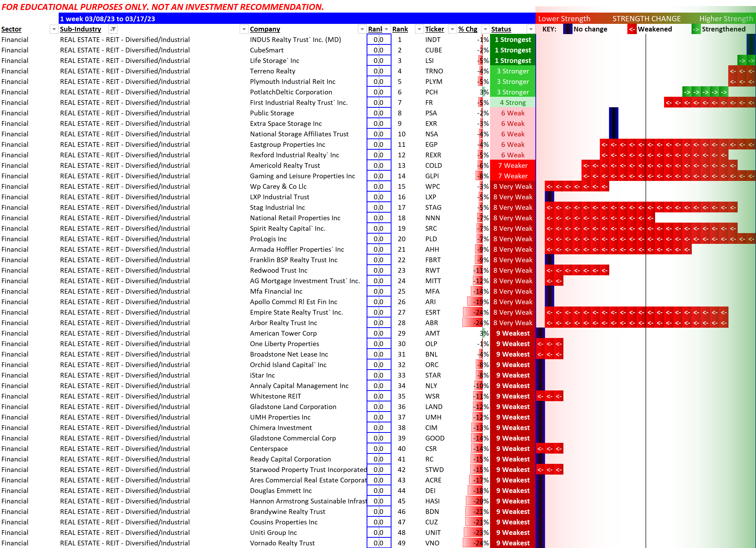Select the 4 Strong status cell for FR
756x548 pixels.
pyautogui.click(x=513, y=103)
